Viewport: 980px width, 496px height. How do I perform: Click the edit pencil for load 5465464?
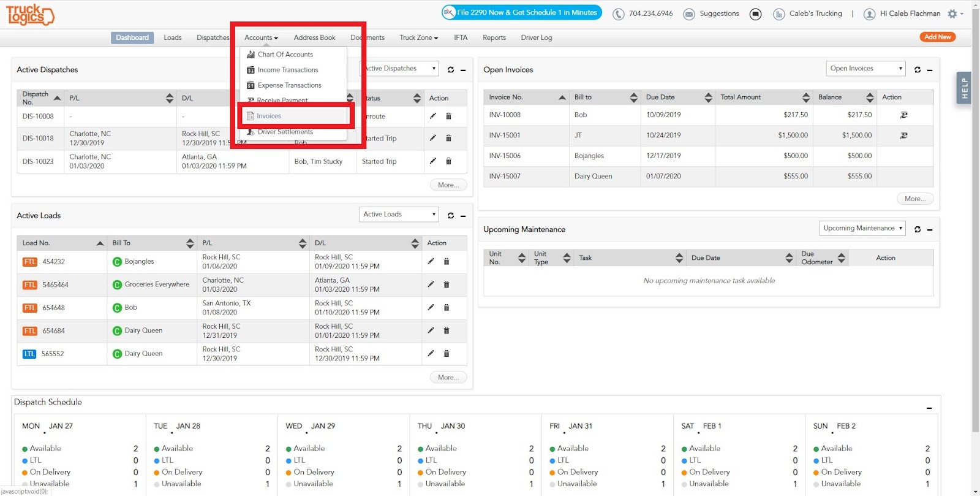(x=431, y=284)
